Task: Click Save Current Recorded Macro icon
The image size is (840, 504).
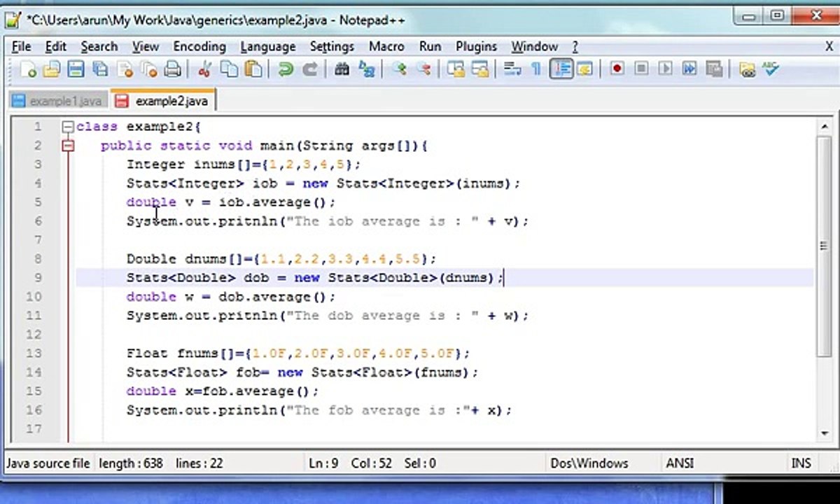Action: click(714, 69)
